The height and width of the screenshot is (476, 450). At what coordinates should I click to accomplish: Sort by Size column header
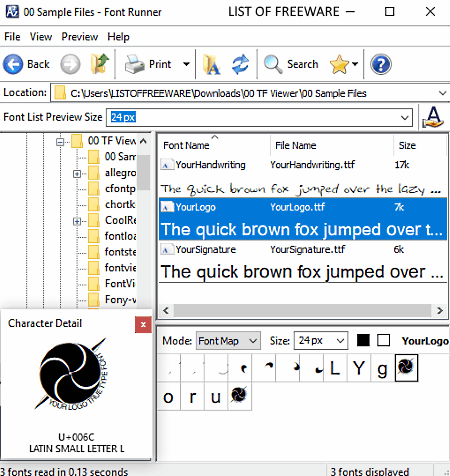[x=419, y=145]
